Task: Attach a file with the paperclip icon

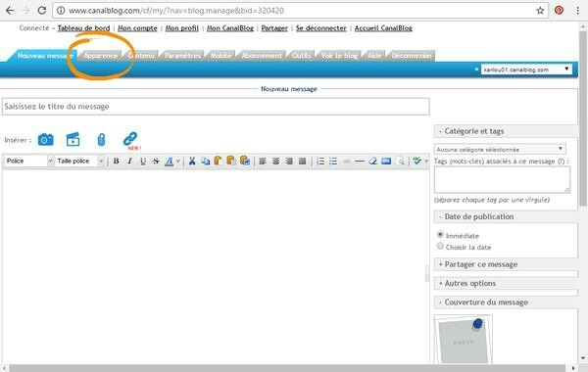Action: click(x=101, y=140)
